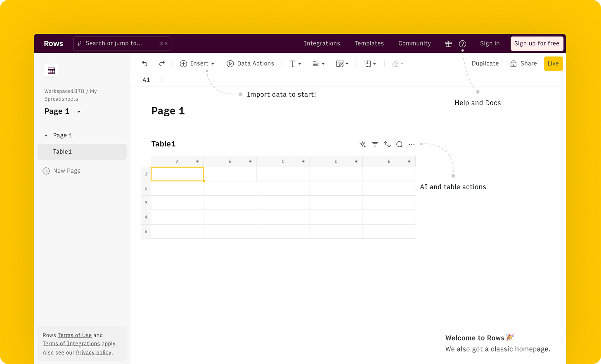
Task: Open the Page 1 title dropdown in sidebar
Action: coord(79,112)
